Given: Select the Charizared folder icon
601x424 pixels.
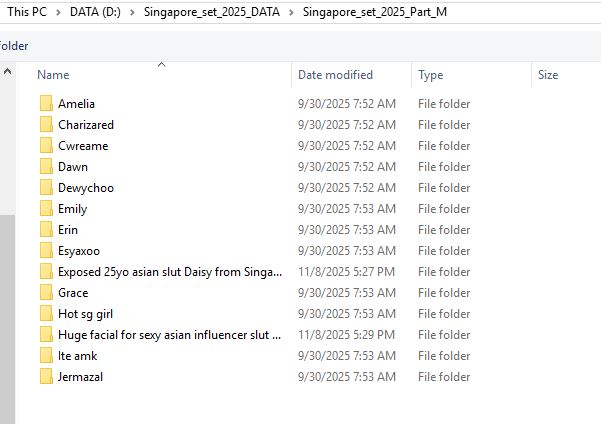Looking at the screenshot, I should pos(46,125).
